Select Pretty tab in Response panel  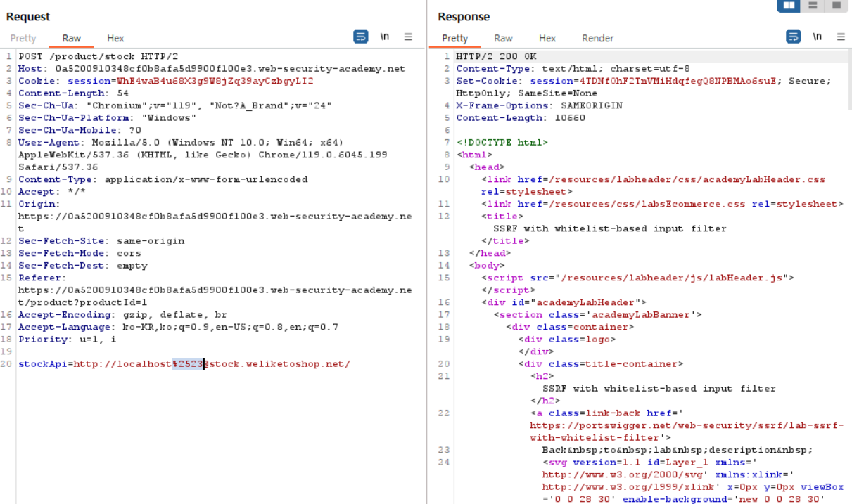(x=455, y=39)
